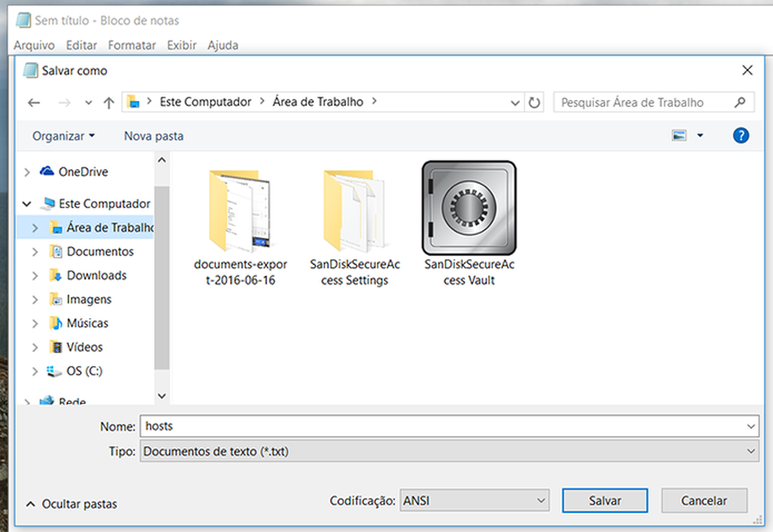
Task: Select Área de Trabalho in the tree
Action: coord(109,227)
